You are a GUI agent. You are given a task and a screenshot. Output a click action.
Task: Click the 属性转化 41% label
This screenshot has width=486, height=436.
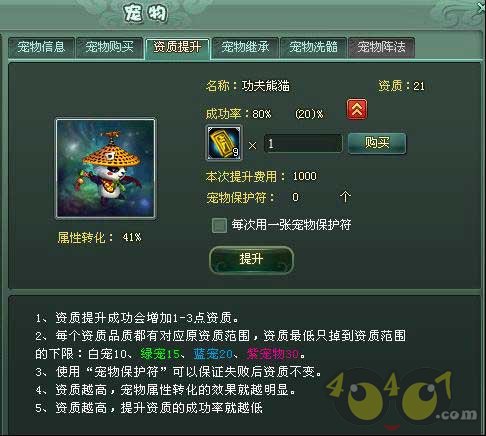tap(99, 238)
